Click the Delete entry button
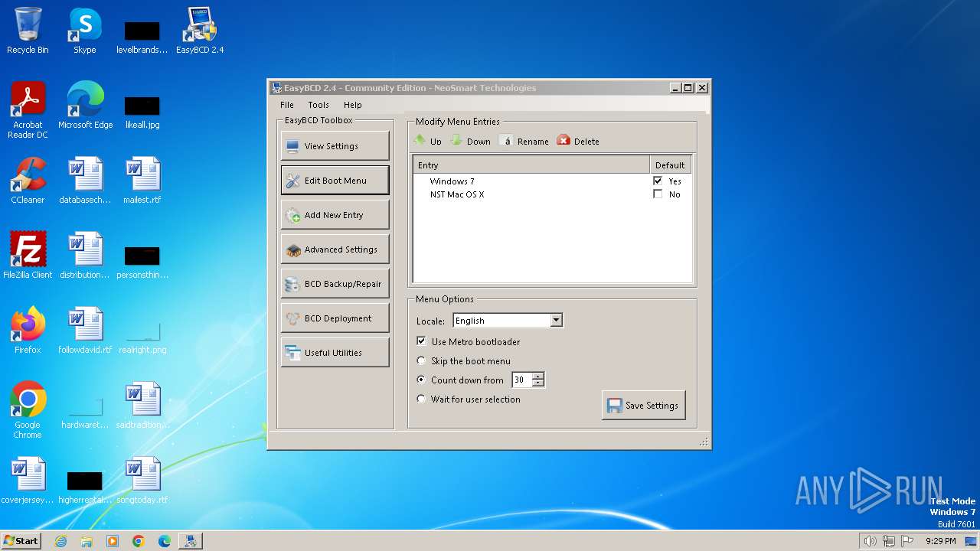The height and width of the screenshot is (551, 980). (578, 141)
